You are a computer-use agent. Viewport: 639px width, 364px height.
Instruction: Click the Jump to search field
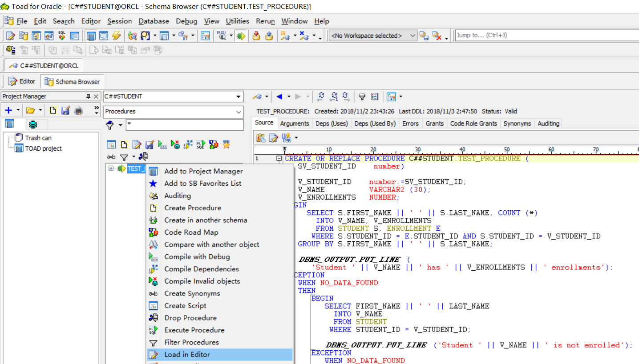pos(546,35)
